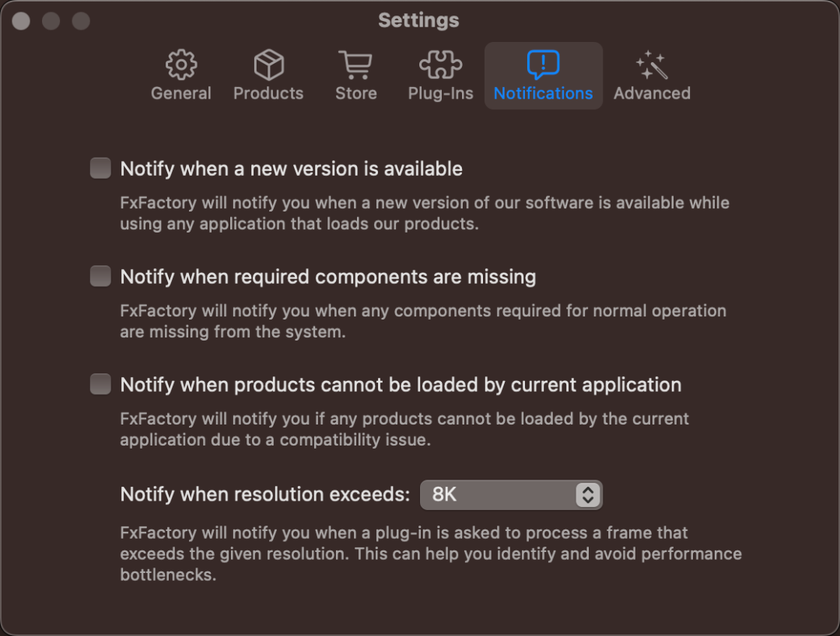Switch to the Plug-Ins tab label
This screenshot has height=636, width=840.
click(x=440, y=93)
